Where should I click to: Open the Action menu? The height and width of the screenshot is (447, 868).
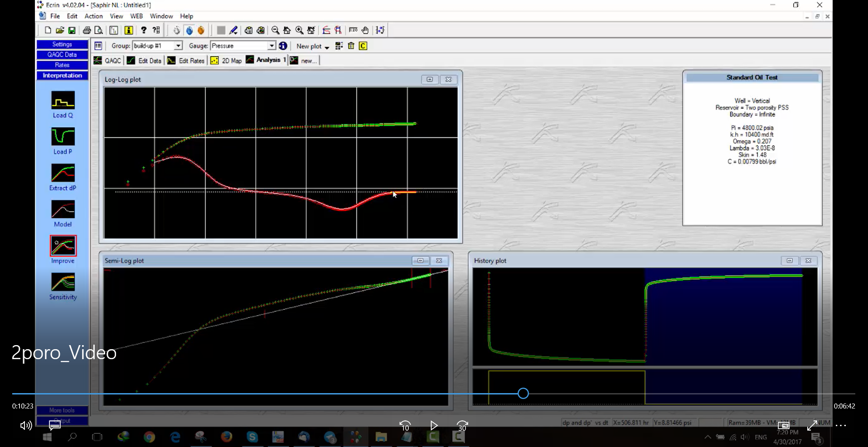coord(93,16)
